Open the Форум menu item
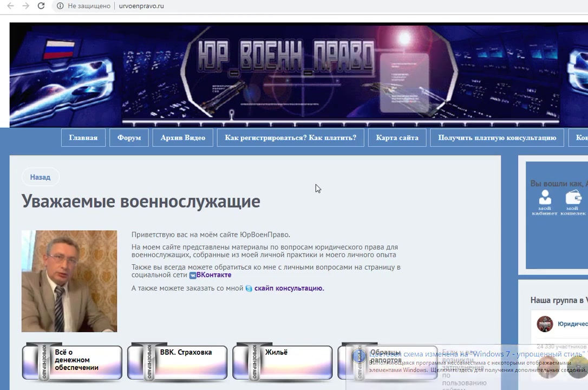This screenshot has height=390, width=588. pyautogui.click(x=129, y=138)
